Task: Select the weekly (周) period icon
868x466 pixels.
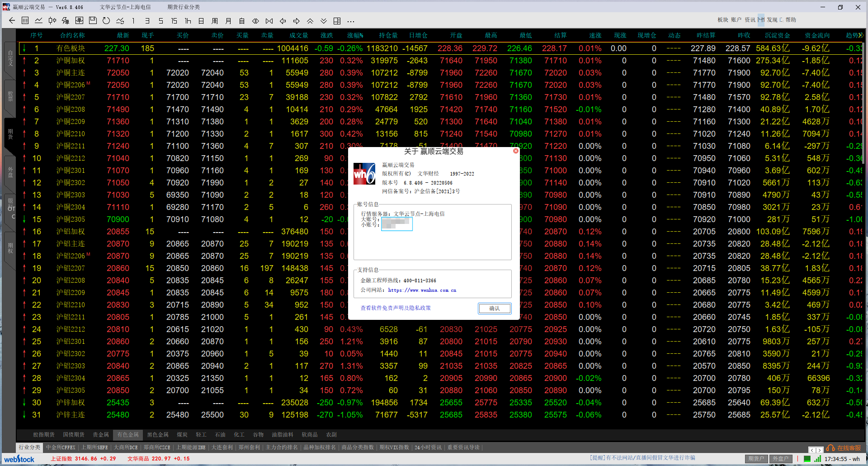Action: [214, 21]
